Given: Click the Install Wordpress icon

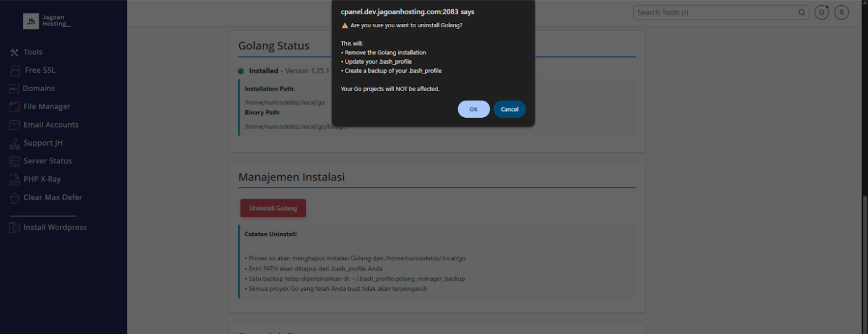Looking at the screenshot, I should tap(14, 228).
